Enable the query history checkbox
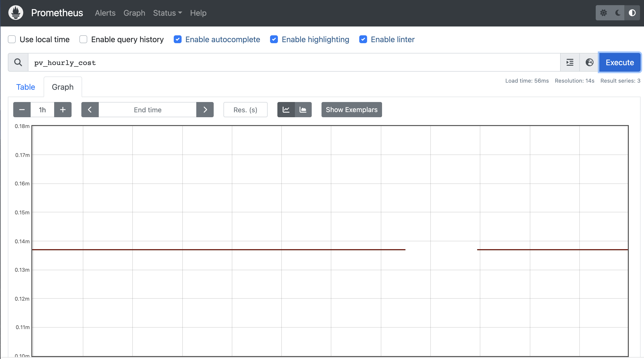The width and height of the screenshot is (644, 359). click(x=83, y=39)
